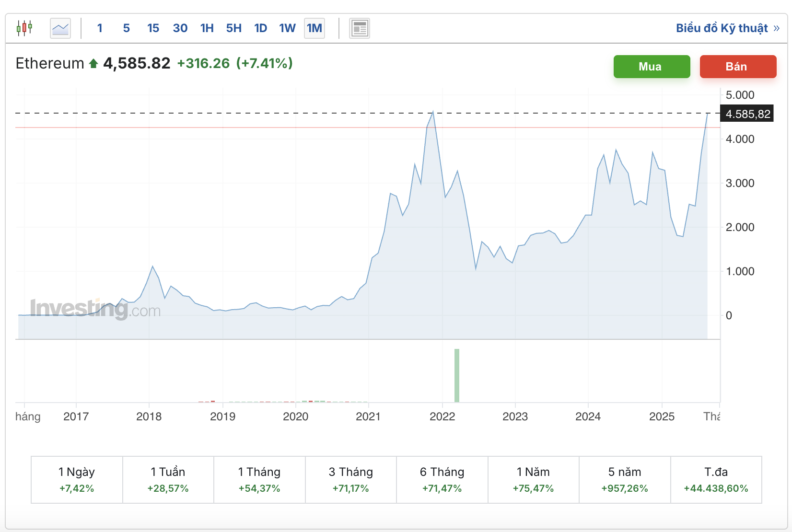Toggle the 1M interval button
Viewport: 792px width, 532px height.
tap(314, 28)
